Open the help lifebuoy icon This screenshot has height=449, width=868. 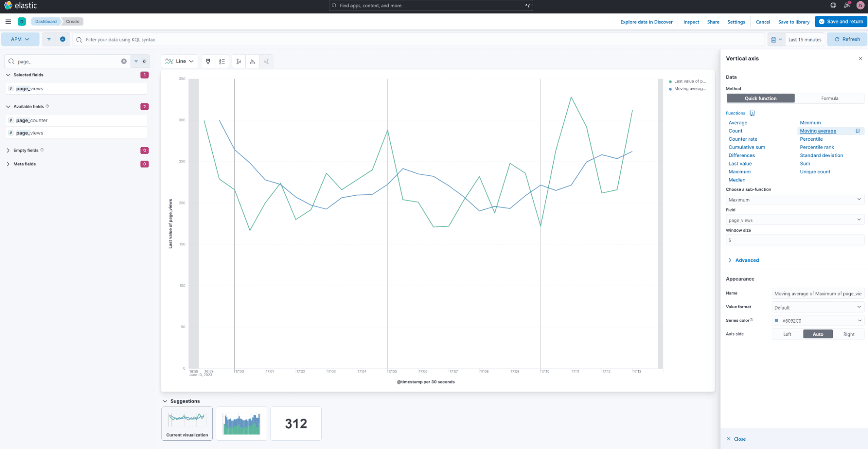(833, 5)
